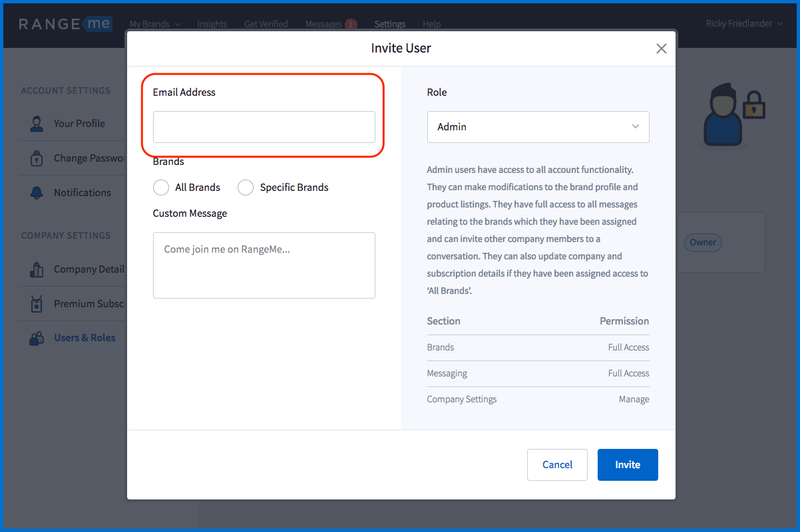
Task: Expand the My Brands menu
Action: (154, 24)
